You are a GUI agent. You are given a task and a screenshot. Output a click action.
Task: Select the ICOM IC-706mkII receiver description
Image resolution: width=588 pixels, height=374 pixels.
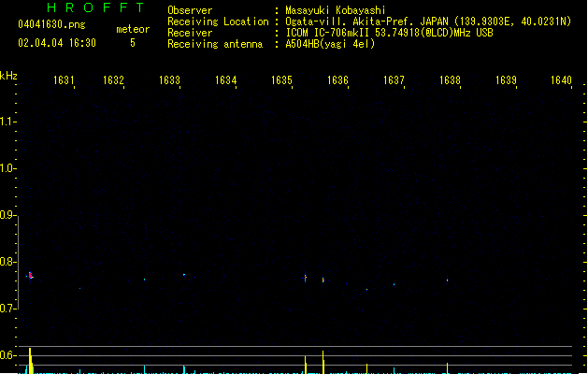389,33
